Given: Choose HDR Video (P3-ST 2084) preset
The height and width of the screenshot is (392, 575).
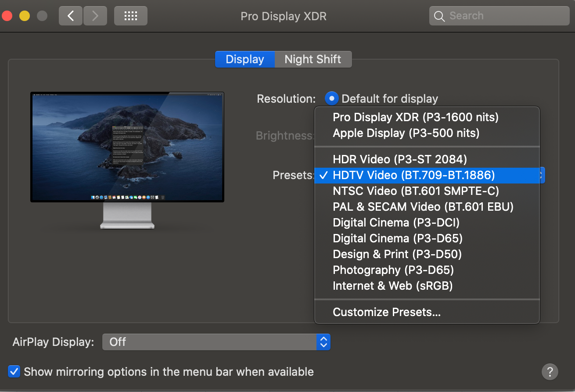Looking at the screenshot, I should pos(427,159).
